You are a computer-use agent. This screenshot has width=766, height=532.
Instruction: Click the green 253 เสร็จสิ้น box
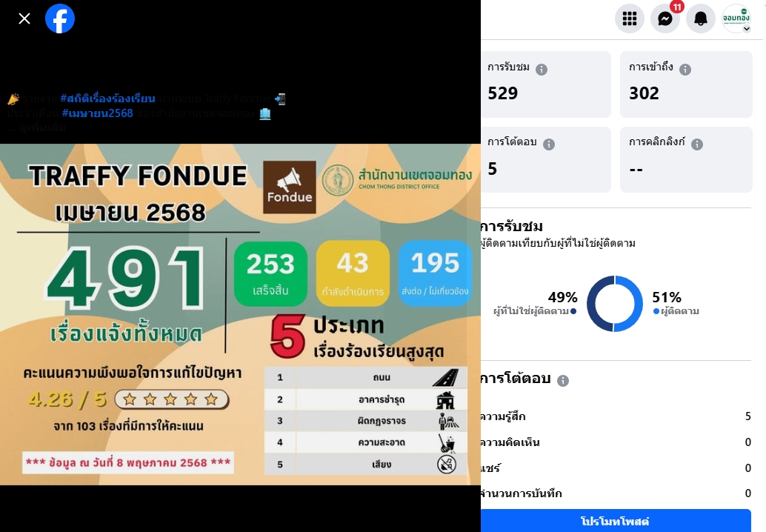[270, 273]
